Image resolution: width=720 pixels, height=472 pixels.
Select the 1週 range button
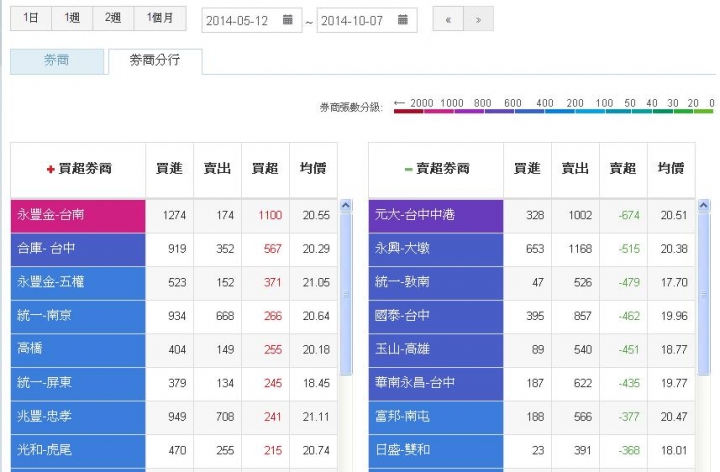(72, 18)
